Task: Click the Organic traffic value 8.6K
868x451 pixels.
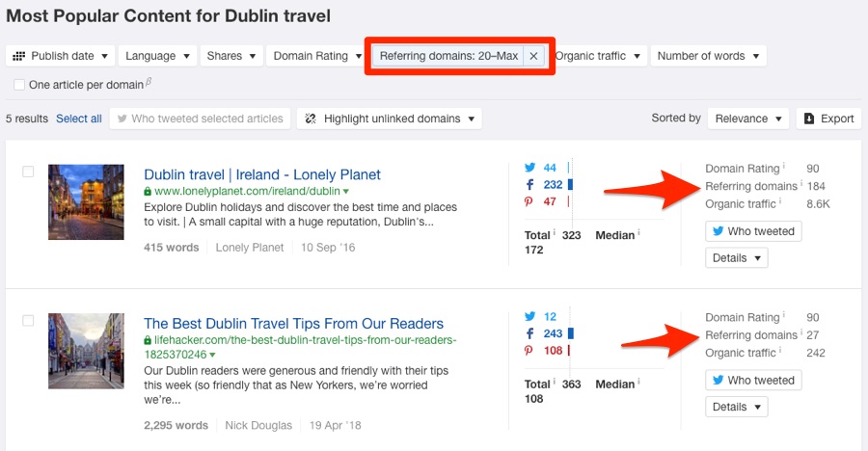Action: [x=818, y=203]
